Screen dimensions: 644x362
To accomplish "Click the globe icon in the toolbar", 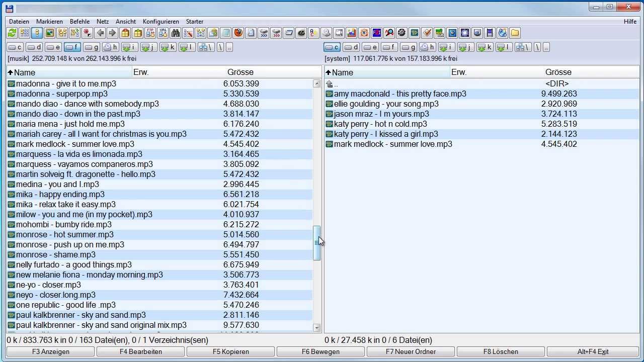I will 503,33.
